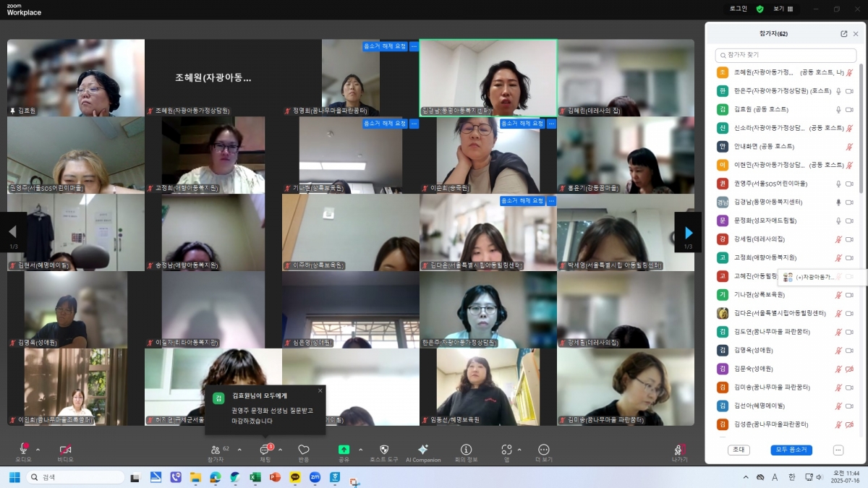Open the 앱 apps toolbar item
Viewport: 868px width, 488px height.
506,450
